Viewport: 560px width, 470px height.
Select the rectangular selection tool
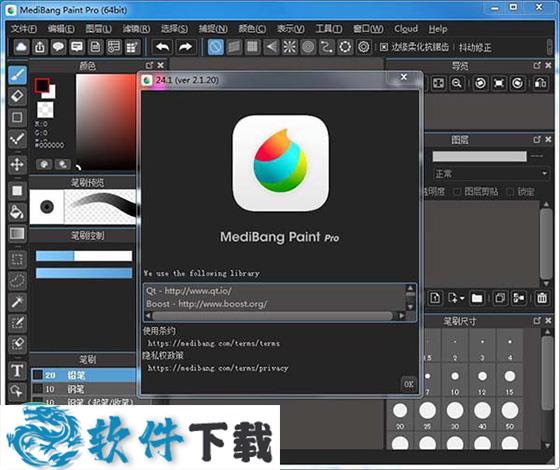(x=17, y=259)
